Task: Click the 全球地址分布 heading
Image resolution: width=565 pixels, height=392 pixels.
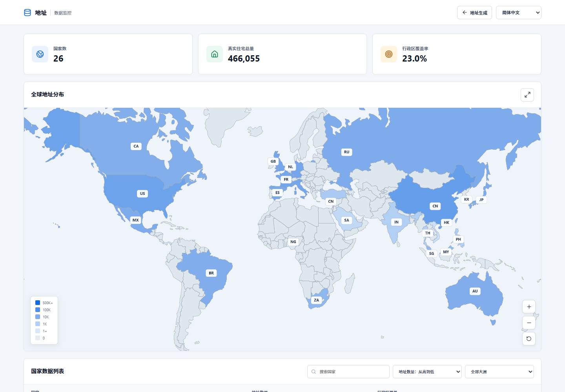Action: point(47,94)
